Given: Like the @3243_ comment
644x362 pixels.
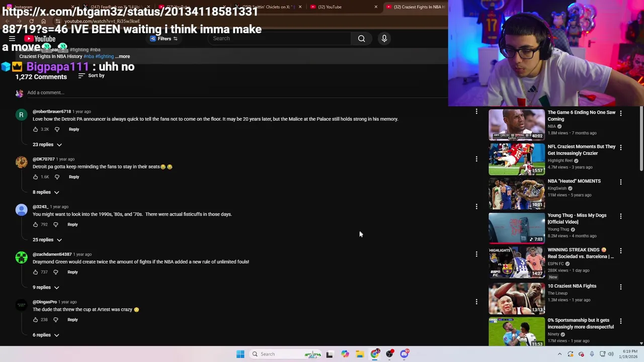Looking at the screenshot, I should coord(35,225).
